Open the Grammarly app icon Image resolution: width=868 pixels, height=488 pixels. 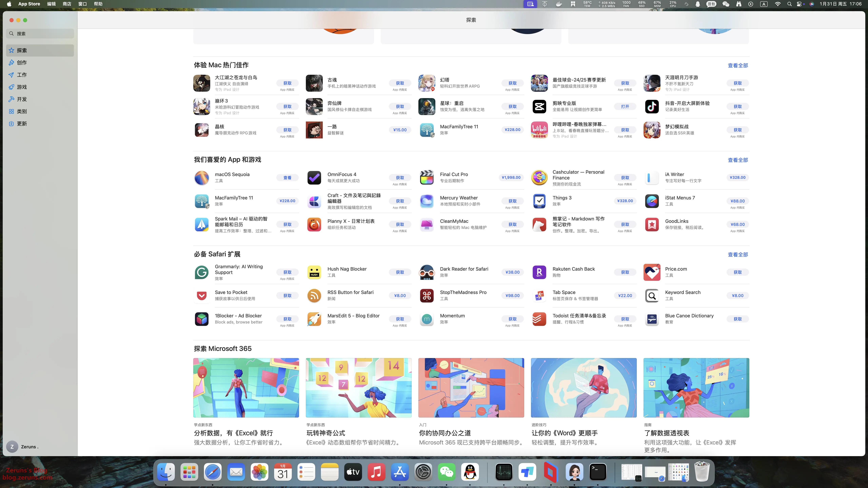(x=202, y=272)
